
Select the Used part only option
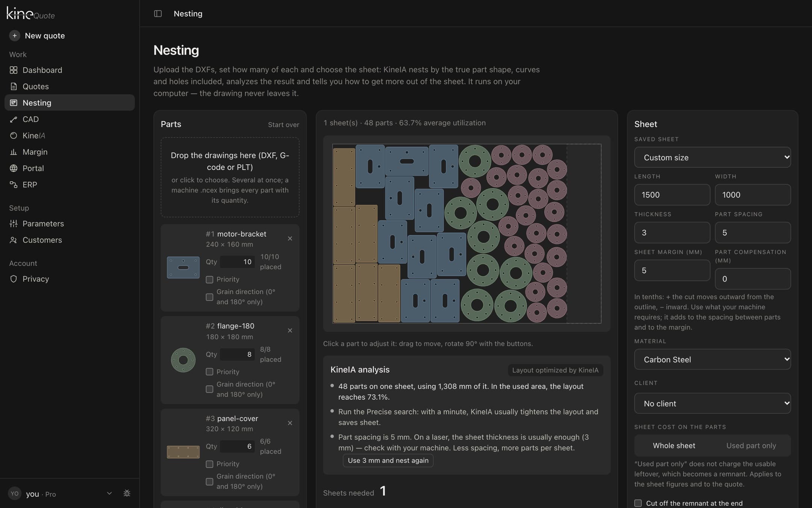pos(751,446)
